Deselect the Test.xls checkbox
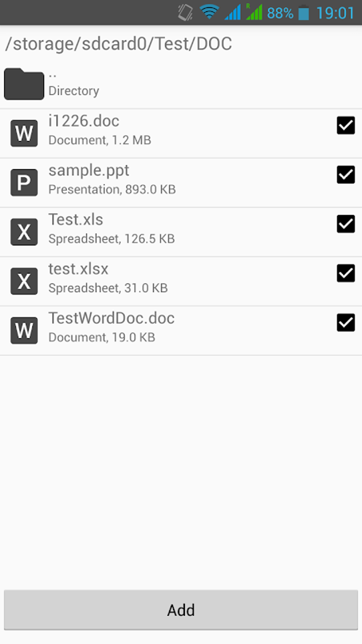The height and width of the screenshot is (644, 362). click(x=346, y=224)
